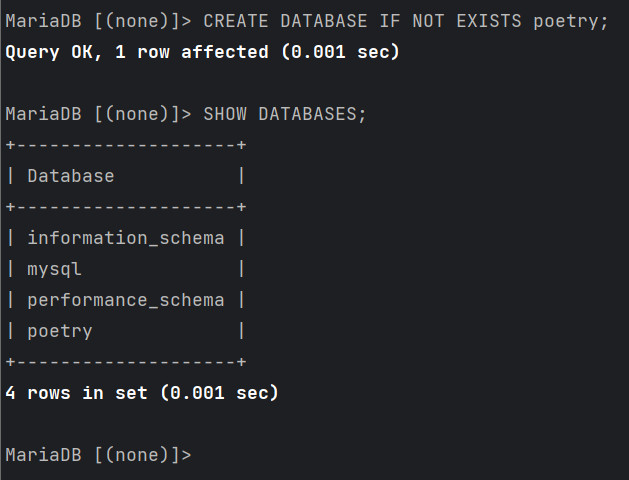Click the word 'poetry;' in first command
Viewport: 629px width, 480px height.
tap(570, 21)
